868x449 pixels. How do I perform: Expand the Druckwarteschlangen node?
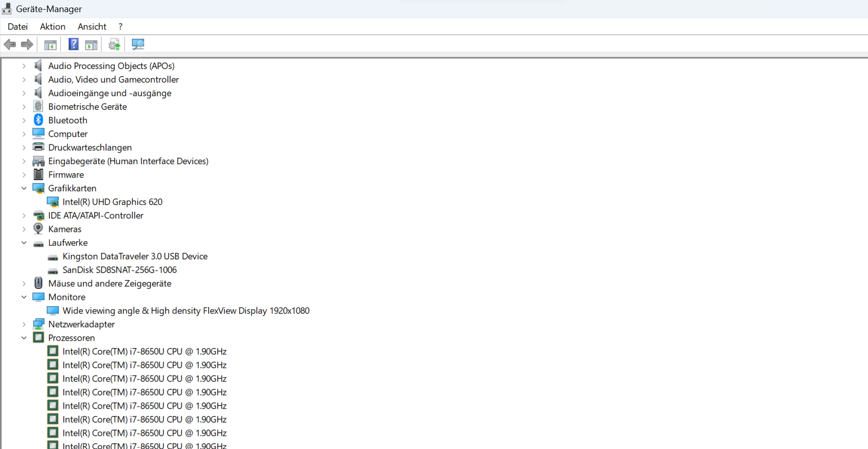[x=24, y=147]
